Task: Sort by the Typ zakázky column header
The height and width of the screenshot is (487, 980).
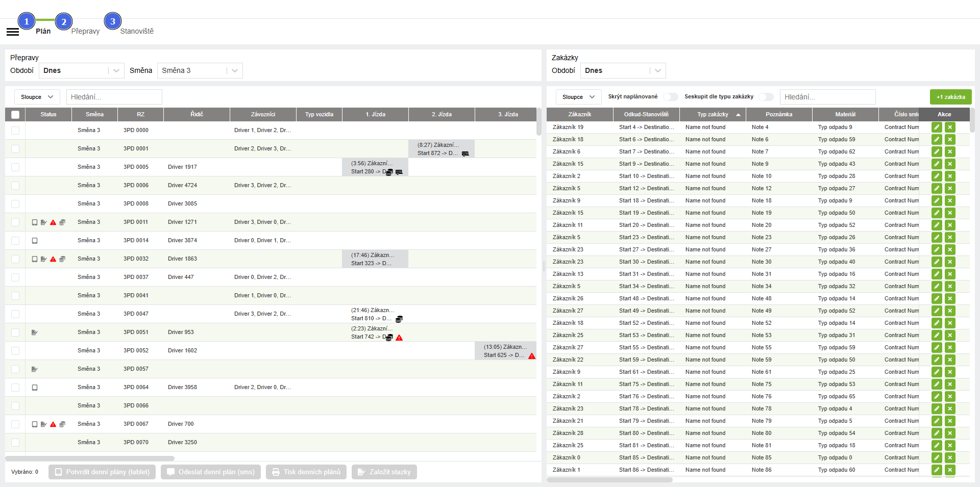Action: click(713, 114)
